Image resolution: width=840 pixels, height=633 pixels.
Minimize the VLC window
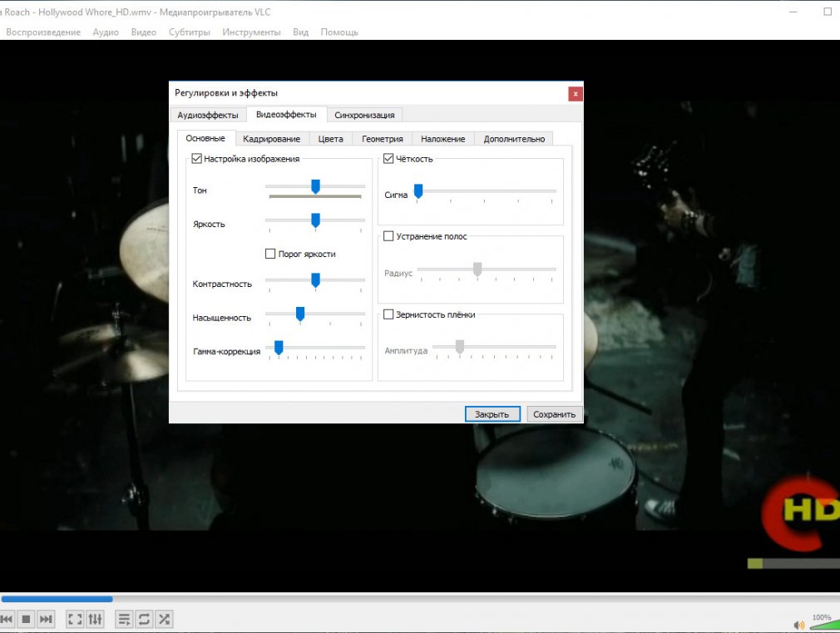click(x=793, y=12)
